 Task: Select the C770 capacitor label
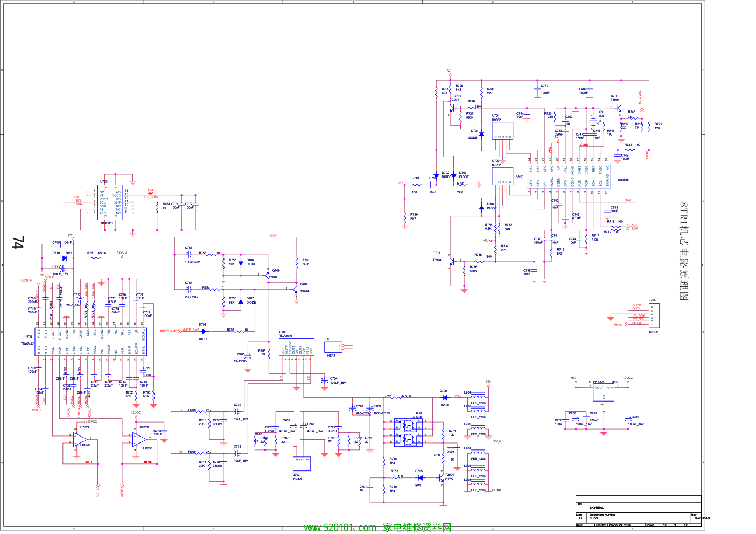[x=544, y=86]
